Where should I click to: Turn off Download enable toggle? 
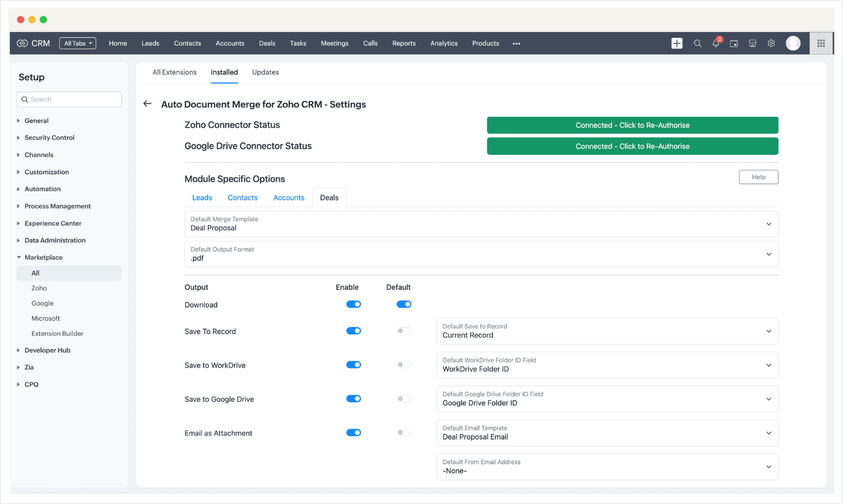[354, 304]
